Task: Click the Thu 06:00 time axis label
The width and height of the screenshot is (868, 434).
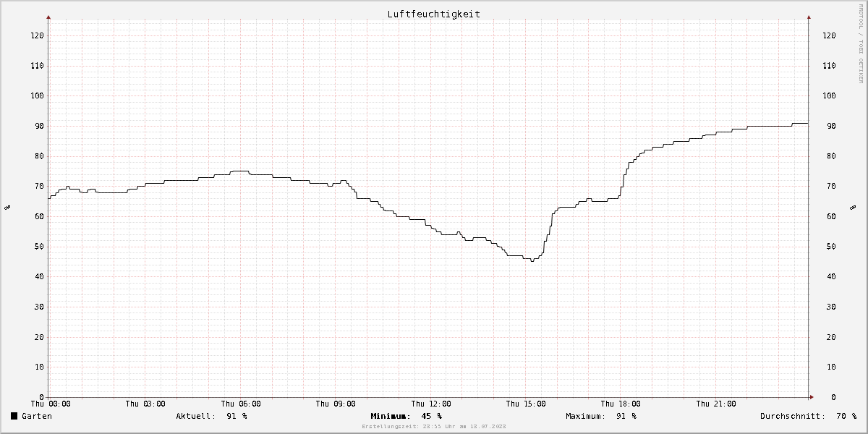Action: click(241, 404)
